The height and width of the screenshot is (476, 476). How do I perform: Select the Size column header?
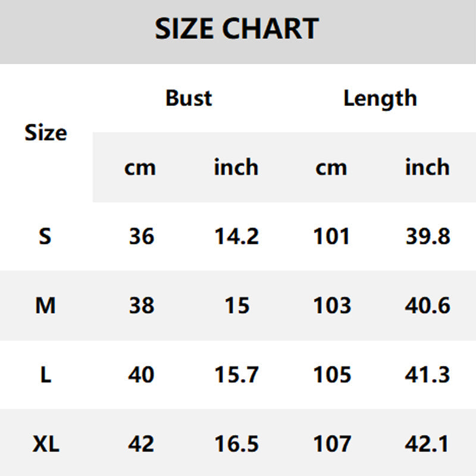pos(45,133)
